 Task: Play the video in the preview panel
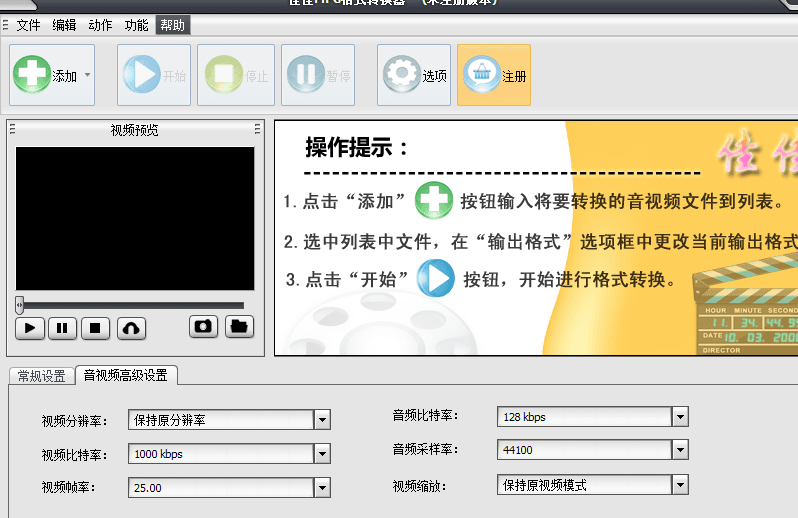[x=30, y=328]
